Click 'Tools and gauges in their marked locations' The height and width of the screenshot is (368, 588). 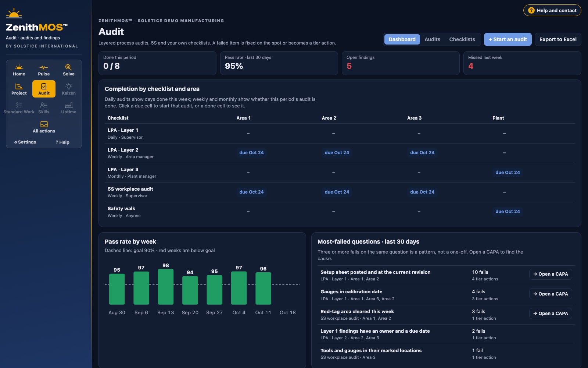(x=371, y=351)
